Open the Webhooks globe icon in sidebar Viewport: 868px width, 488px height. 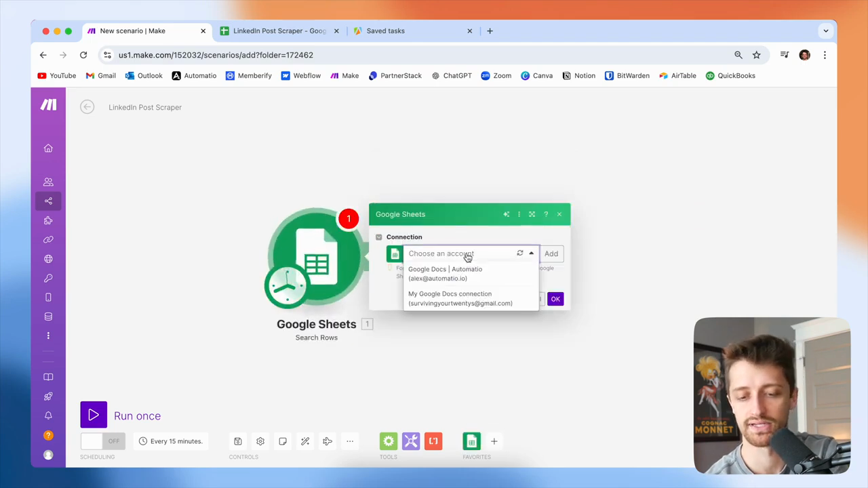coord(48,259)
